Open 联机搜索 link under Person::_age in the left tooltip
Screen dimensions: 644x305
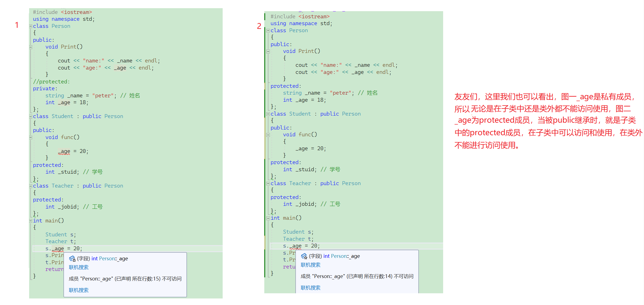(x=79, y=267)
